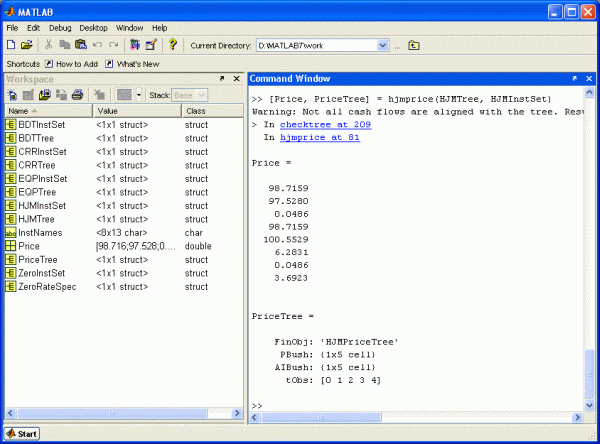Open the Edit menu

33,28
